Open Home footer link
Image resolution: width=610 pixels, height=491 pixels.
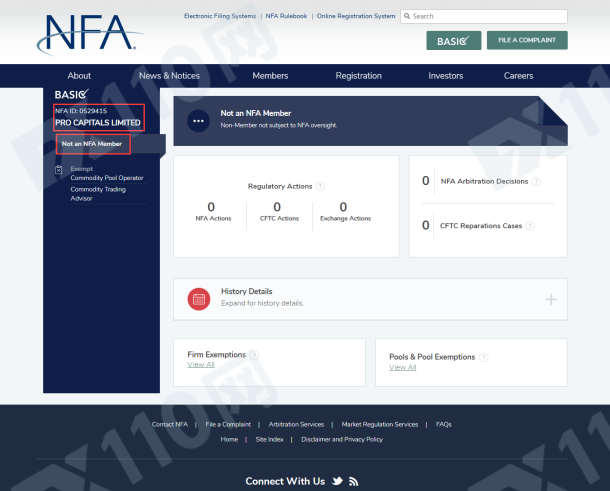point(229,439)
